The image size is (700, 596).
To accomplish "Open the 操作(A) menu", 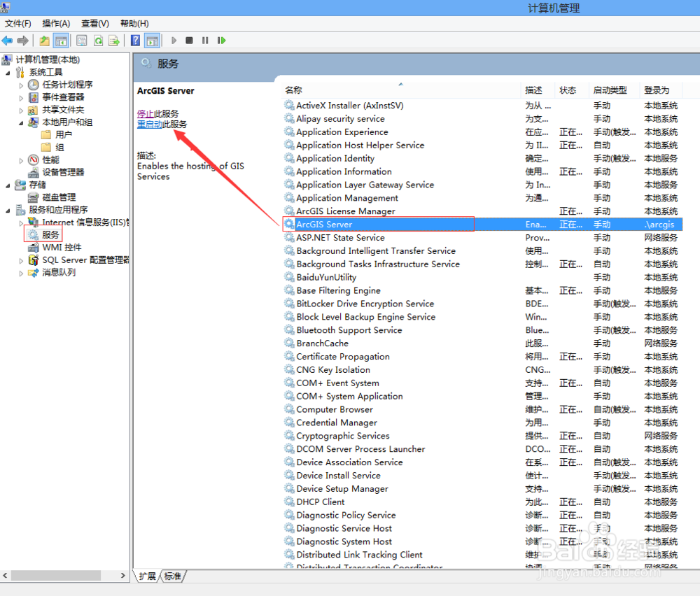I will coord(56,24).
